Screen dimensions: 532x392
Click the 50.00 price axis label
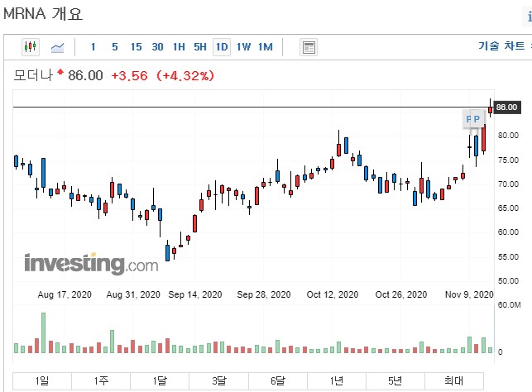508,281
